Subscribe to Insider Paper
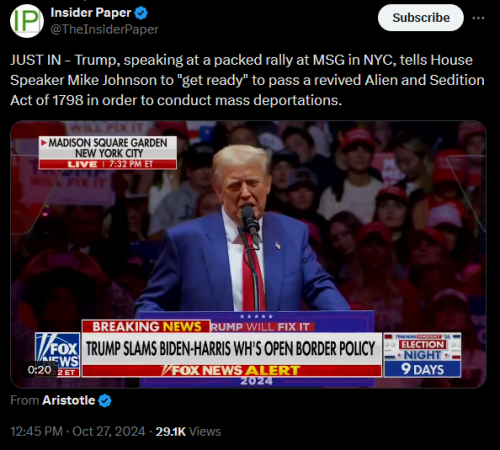Viewport: 500px width, 450px height. point(421,18)
